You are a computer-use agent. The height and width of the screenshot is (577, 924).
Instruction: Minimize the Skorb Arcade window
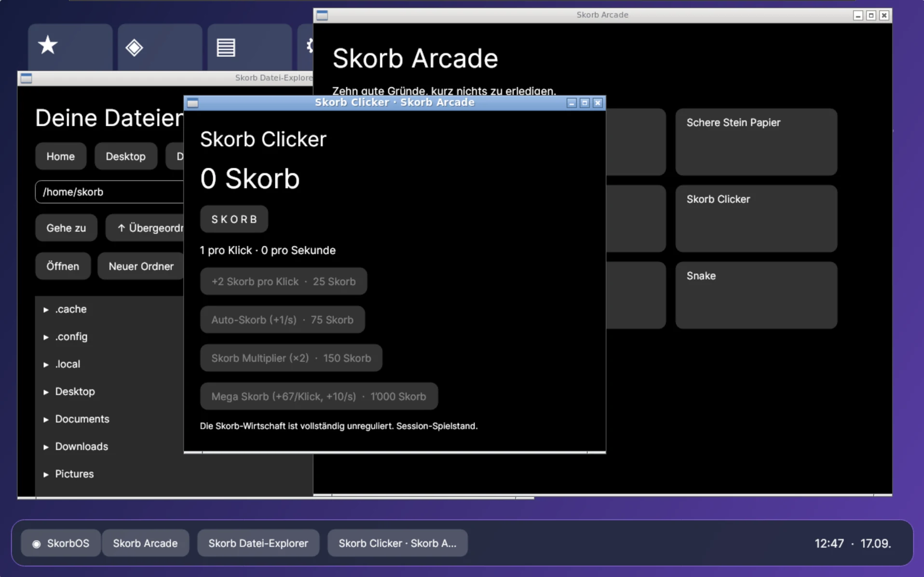858,15
